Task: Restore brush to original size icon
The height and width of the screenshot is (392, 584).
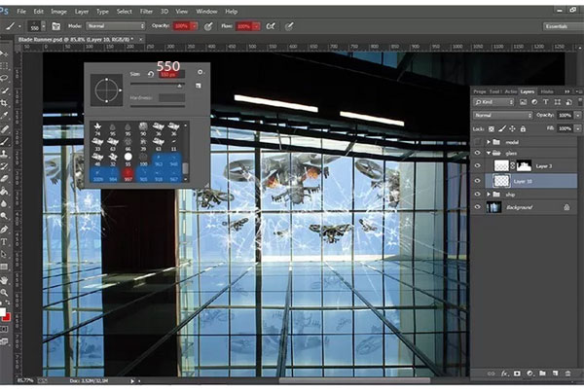Action: [151, 74]
